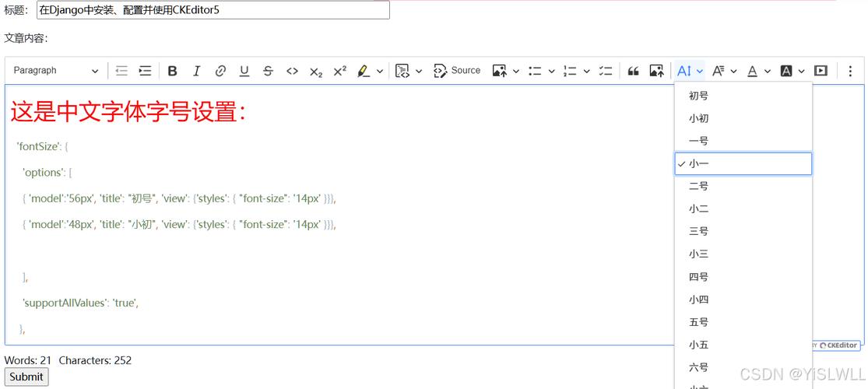The height and width of the screenshot is (389, 868).
Task: Insert a to-do checklist
Action: point(606,71)
